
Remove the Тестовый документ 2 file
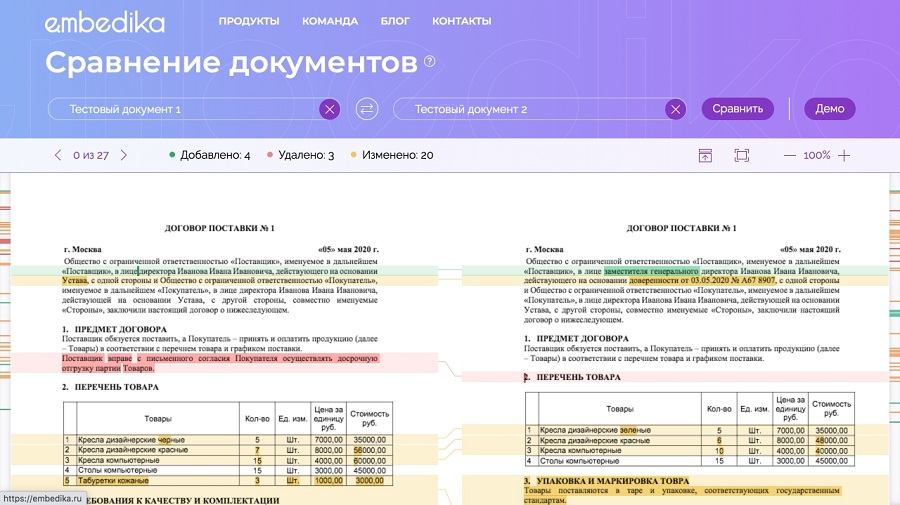coord(676,109)
